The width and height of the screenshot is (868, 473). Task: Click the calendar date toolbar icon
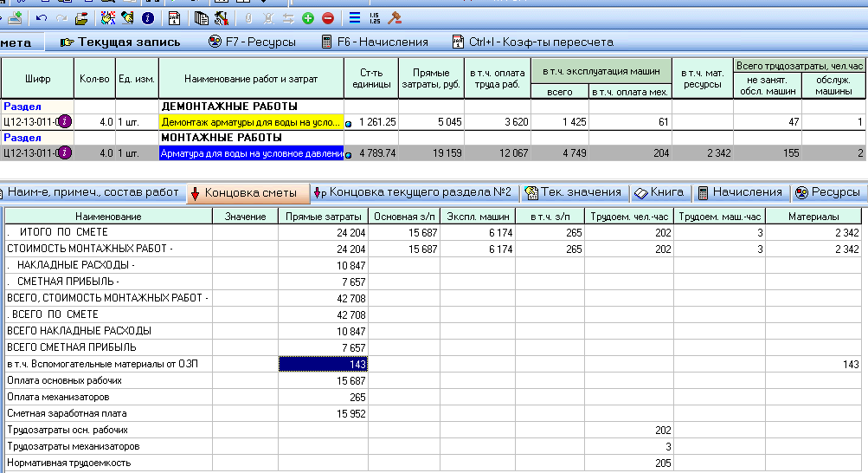tap(174, 17)
